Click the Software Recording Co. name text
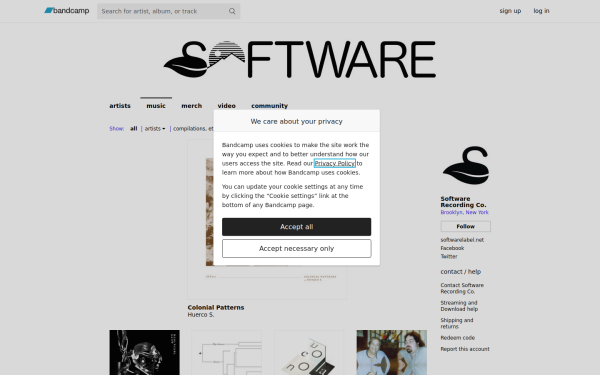Screen dimensions: 600x375 click(x=463, y=202)
